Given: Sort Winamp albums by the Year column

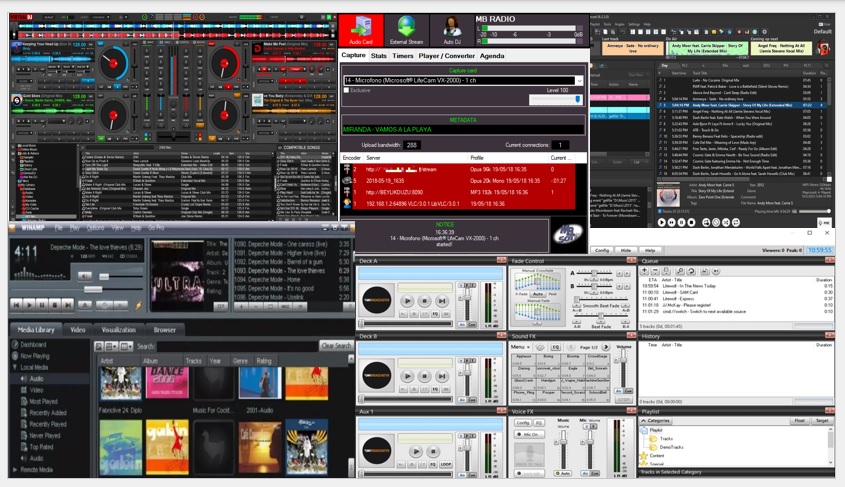Looking at the screenshot, I should point(216,361).
